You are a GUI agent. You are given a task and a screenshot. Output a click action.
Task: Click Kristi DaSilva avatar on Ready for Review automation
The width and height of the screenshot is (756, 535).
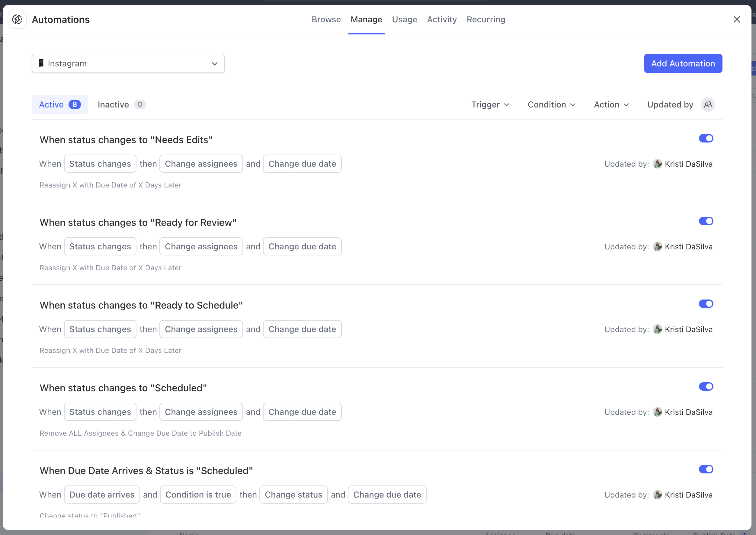657,247
